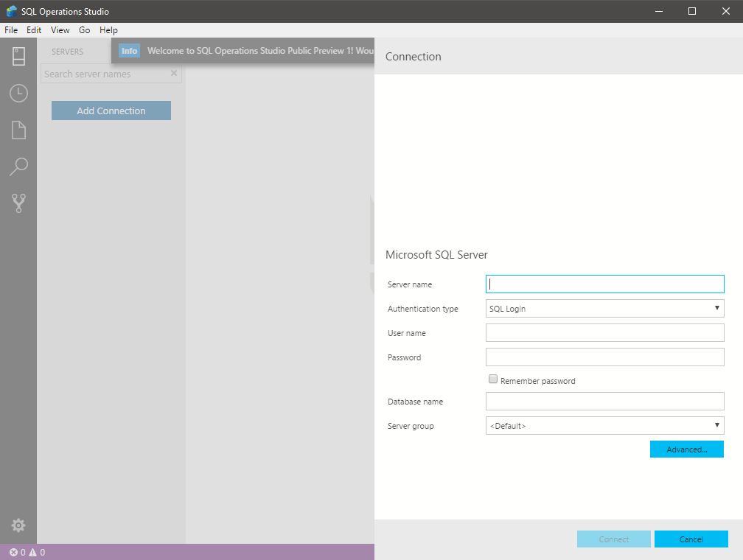
Task: Clear the server name search box
Action: 174,73
